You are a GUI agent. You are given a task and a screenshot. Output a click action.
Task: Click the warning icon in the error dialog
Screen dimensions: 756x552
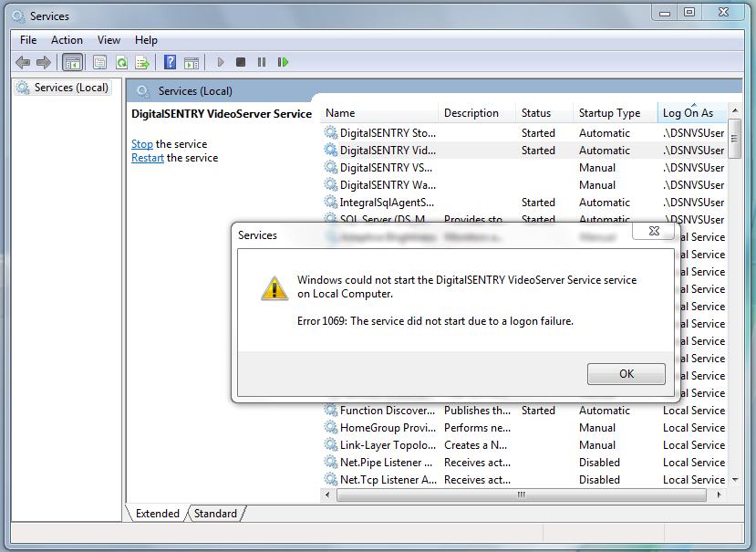pos(274,288)
